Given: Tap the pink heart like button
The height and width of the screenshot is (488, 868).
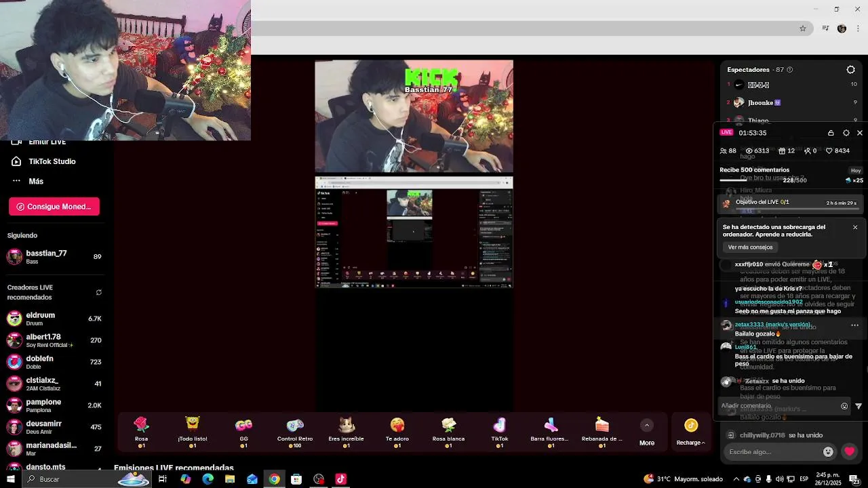Looking at the screenshot, I should [x=850, y=451].
